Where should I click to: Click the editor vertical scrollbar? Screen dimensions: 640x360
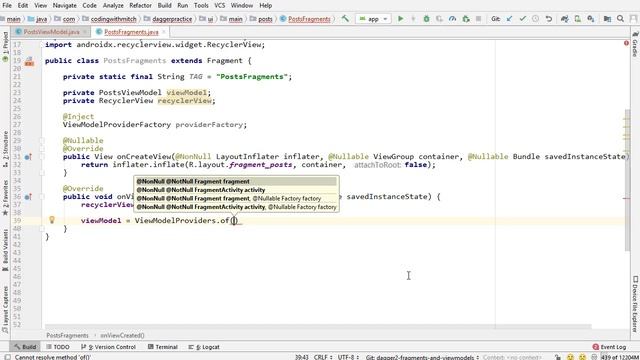pyautogui.click(x=627, y=180)
